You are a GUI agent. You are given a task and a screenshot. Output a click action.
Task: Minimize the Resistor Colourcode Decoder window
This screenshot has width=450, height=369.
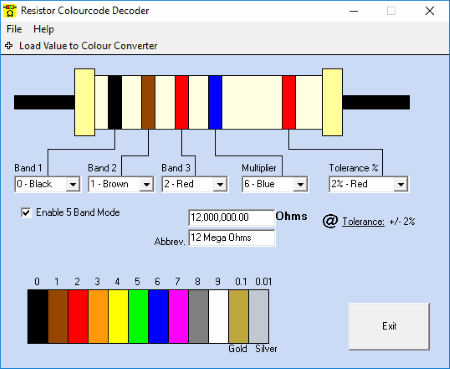[x=354, y=11]
